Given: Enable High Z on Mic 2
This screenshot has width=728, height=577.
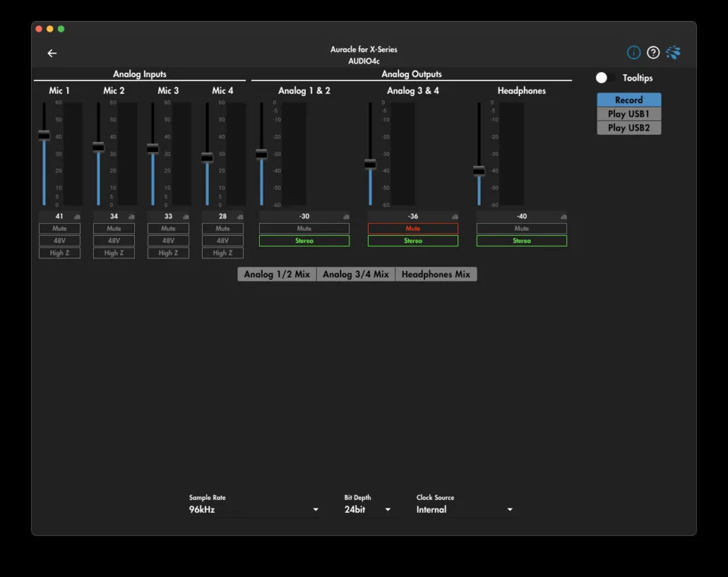Looking at the screenshot, I should click(114, 253).
